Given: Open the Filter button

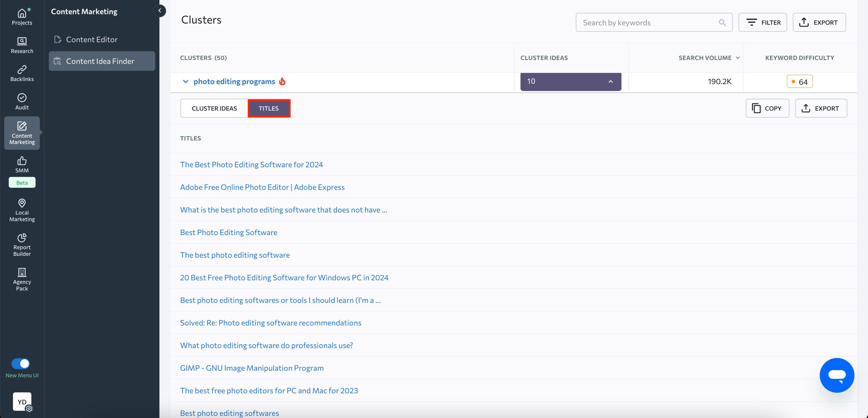Looking at the screenshot, I should [x=763, y=23].
